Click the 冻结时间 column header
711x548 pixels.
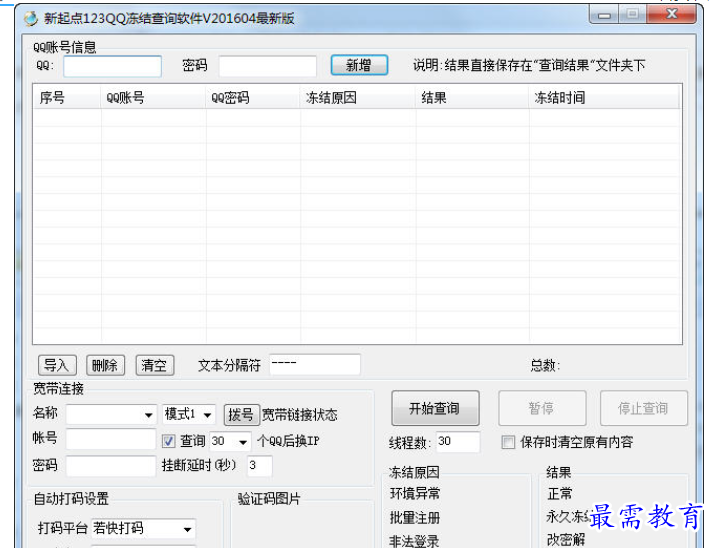point(604,97)
